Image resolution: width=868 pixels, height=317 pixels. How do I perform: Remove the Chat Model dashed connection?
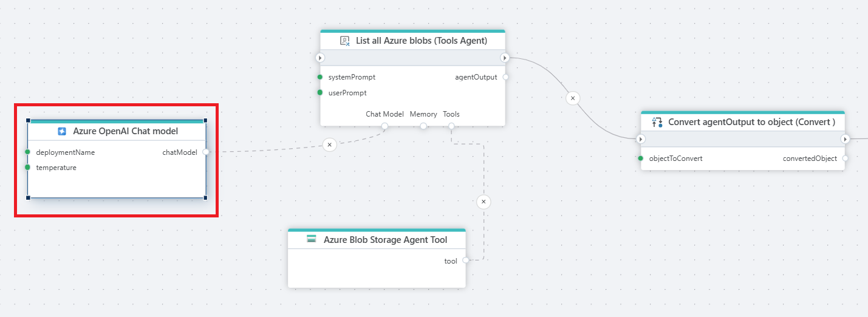tap(329, 145)
